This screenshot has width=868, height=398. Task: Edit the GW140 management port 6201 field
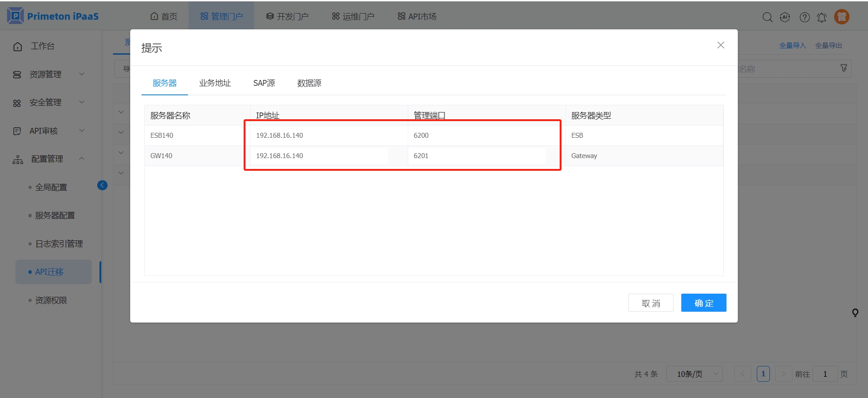pyautogui.click(x=477, y=156)
